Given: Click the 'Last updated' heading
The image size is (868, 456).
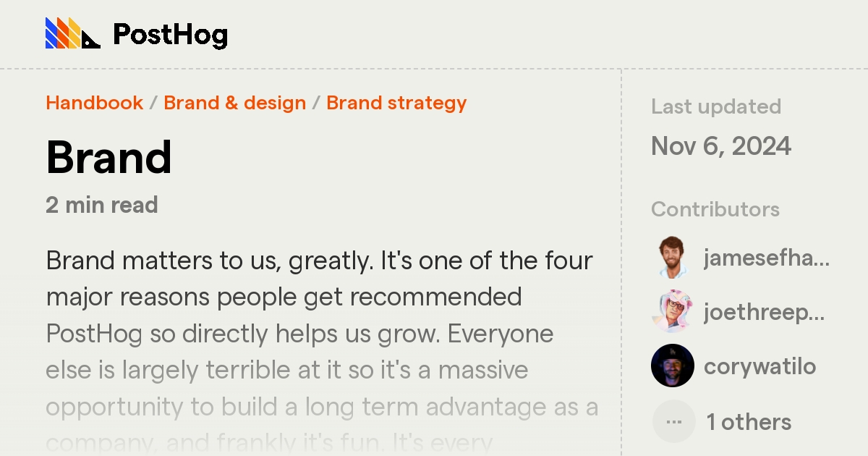Looking at the screenshot, I should (717, 106).
